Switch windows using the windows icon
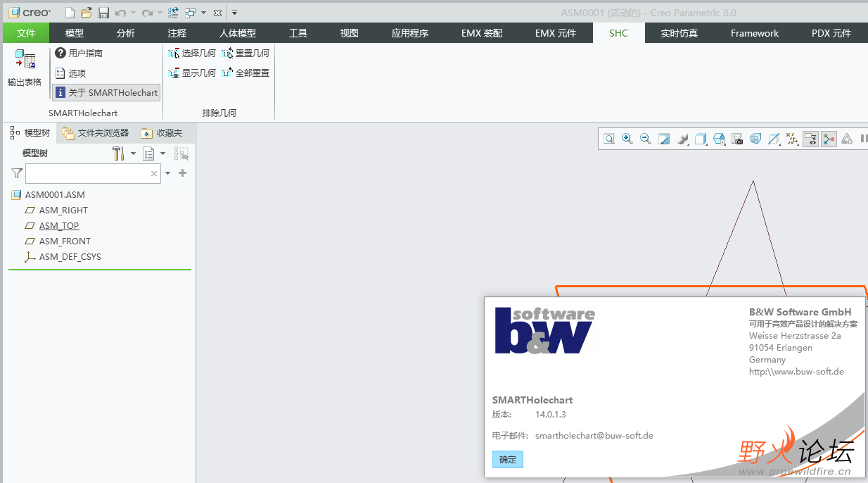Viewport: 868px width, 483px height. pos(191,13)
